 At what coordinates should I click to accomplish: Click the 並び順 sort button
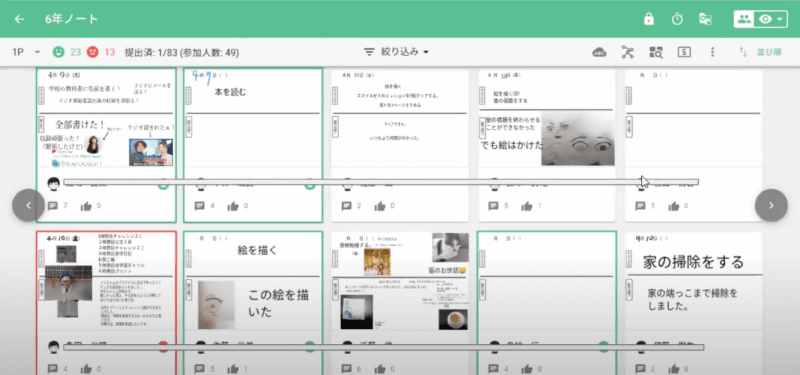click(760, 52)
